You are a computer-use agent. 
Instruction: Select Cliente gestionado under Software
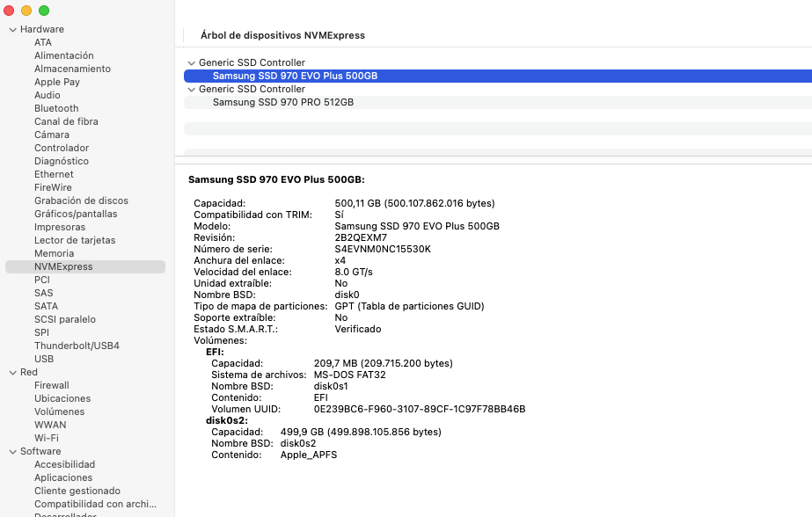(x=77, y=492)
